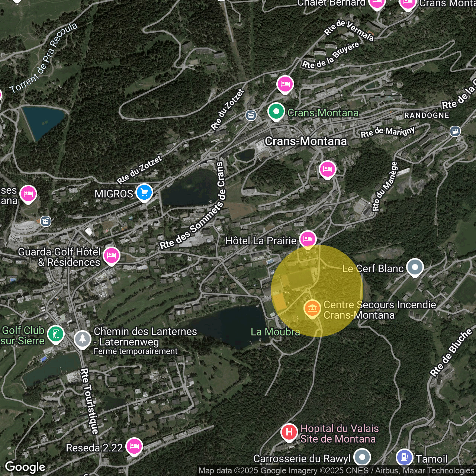
Task: Click the hotel bed pin beside Hôtel La Prairie
Action: click(308, 239)
